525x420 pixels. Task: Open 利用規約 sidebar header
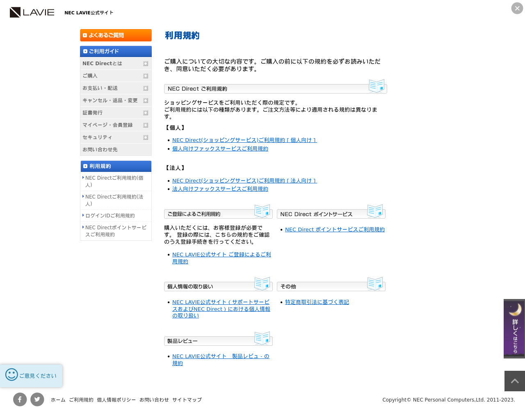116,166
